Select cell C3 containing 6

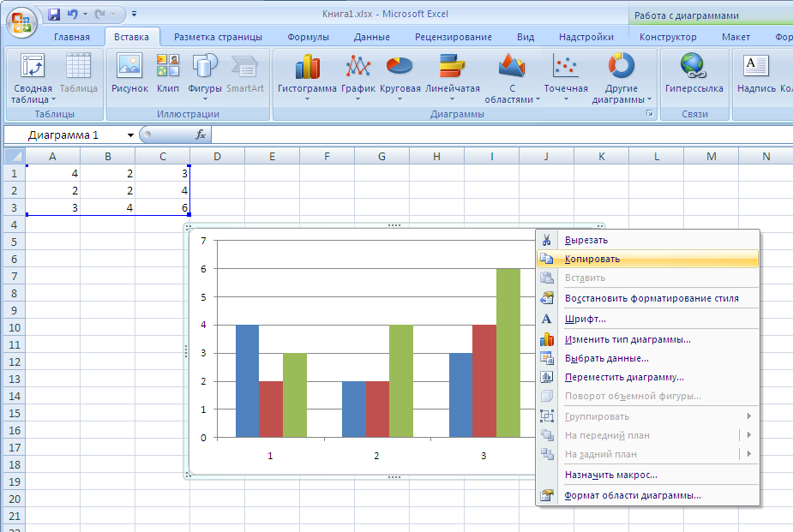162,207
